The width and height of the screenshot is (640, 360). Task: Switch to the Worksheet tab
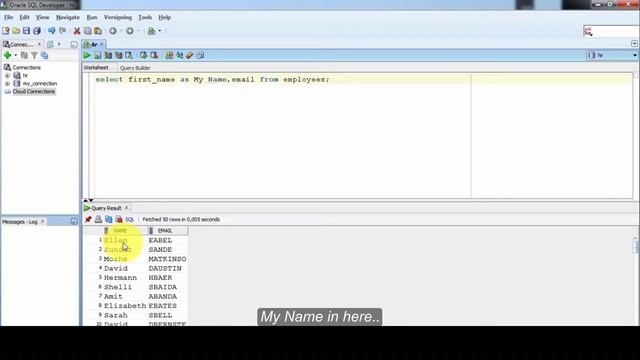pos(96,68)
